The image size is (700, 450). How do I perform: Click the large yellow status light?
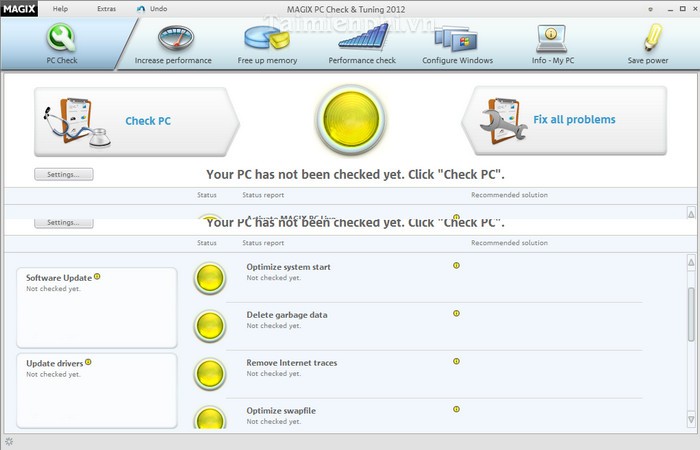(x=351, y=120)
